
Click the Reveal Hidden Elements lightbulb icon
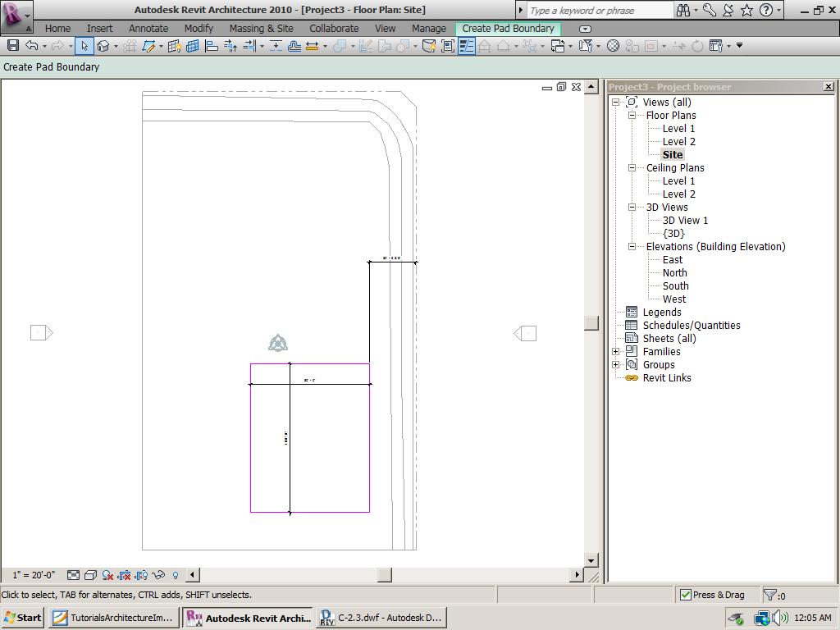point(175,575)
